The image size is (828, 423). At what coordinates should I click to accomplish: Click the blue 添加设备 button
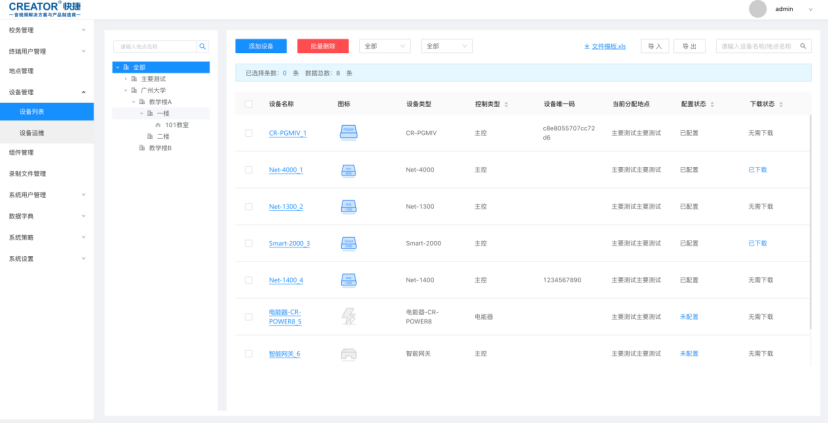click(260, 46)
